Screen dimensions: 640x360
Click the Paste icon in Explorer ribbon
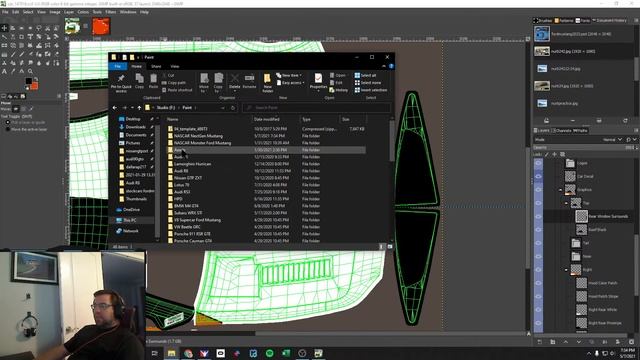(153, 80)
